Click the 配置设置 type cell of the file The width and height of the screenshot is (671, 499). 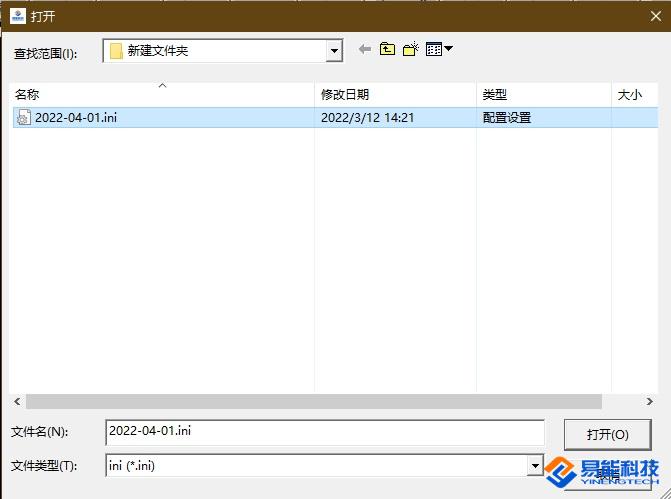coord(507,118)
